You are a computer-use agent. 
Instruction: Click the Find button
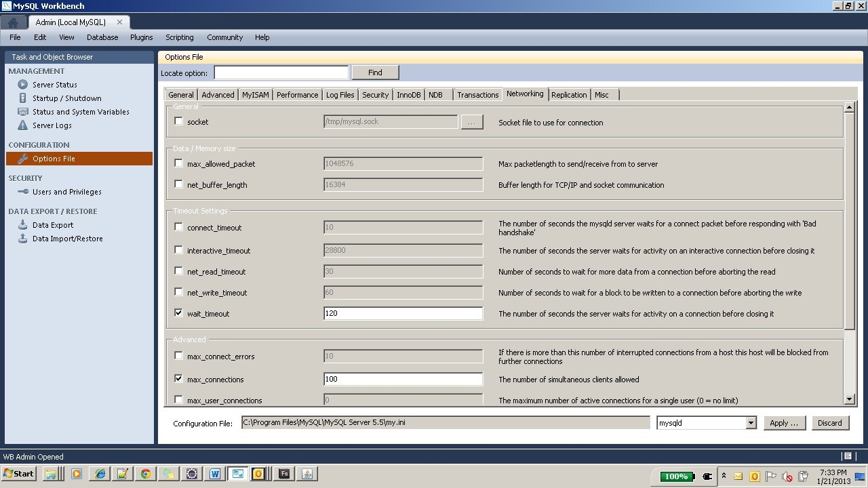(375, 73)
